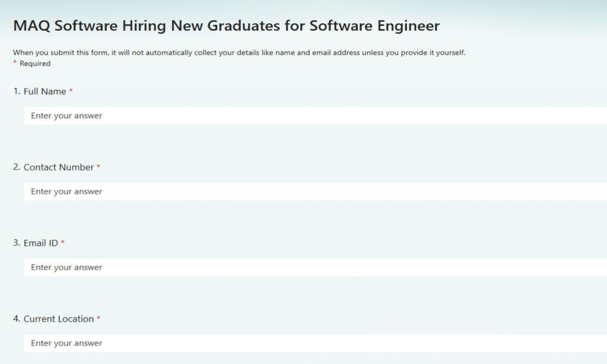This screenshot has width=607, height=364.
Task: Select the Email ID question label
Action: (42, 243)
